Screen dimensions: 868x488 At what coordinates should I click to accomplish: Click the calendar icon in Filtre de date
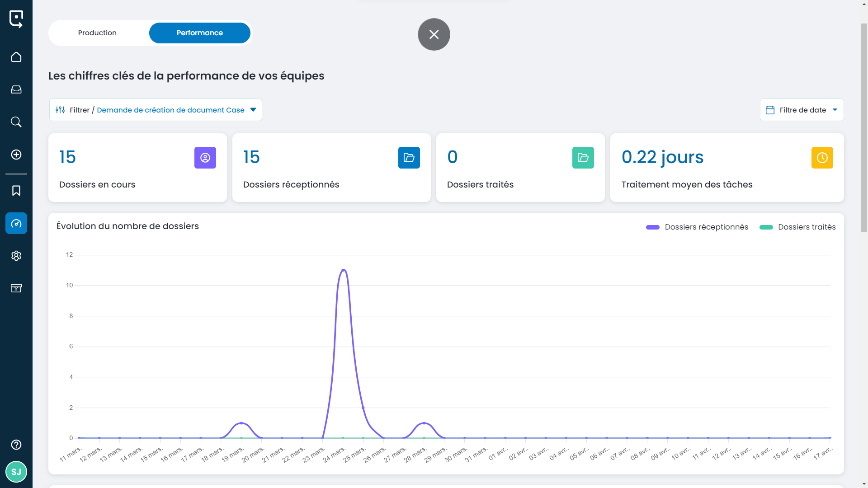point(770,110)
